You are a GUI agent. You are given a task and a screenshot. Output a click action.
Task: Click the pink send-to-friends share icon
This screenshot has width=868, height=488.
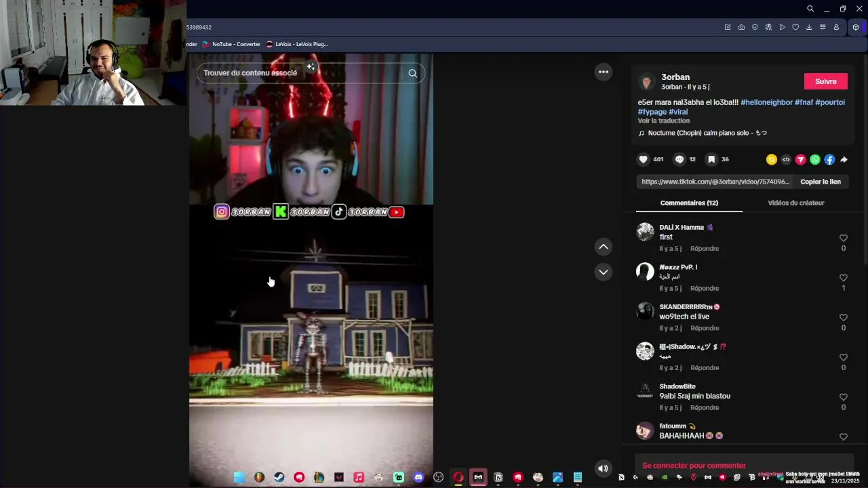(x=801, y=160)
